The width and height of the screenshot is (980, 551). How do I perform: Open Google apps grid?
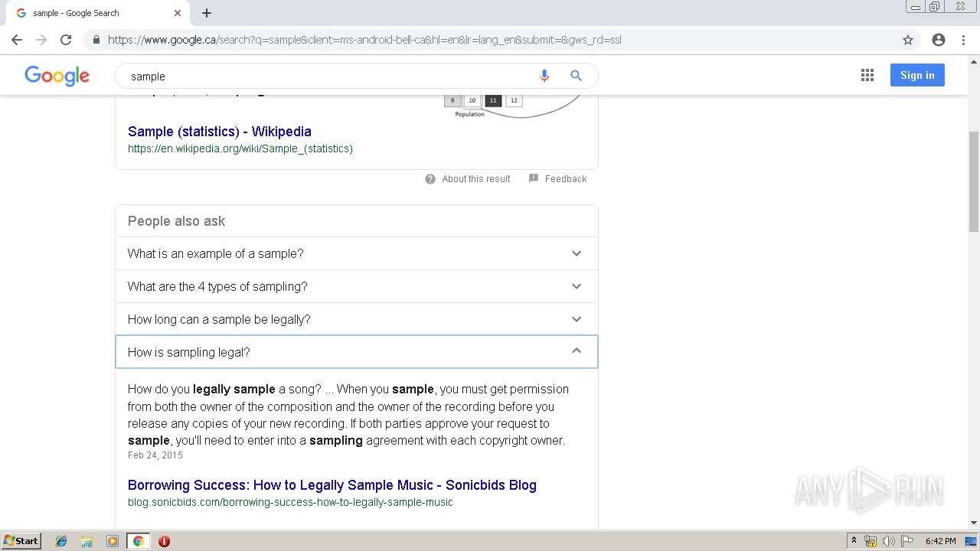(x=867, y=75)
